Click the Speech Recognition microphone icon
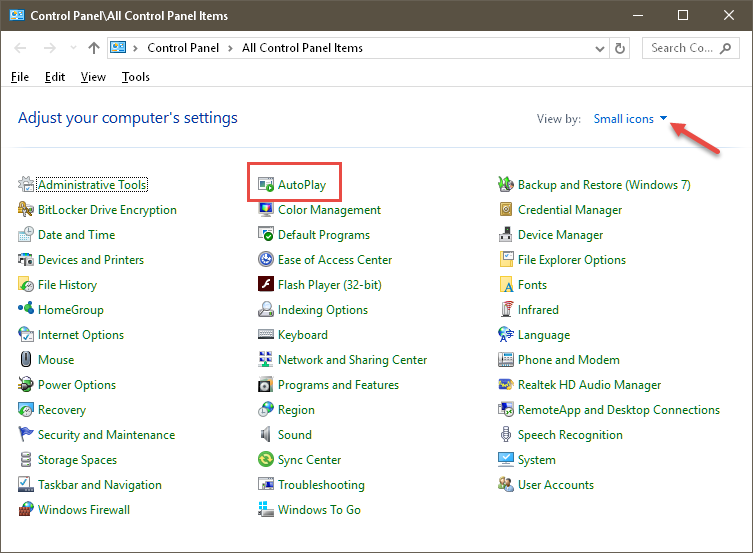This screenshot has height=553, width=753. [x=505, y=434]
